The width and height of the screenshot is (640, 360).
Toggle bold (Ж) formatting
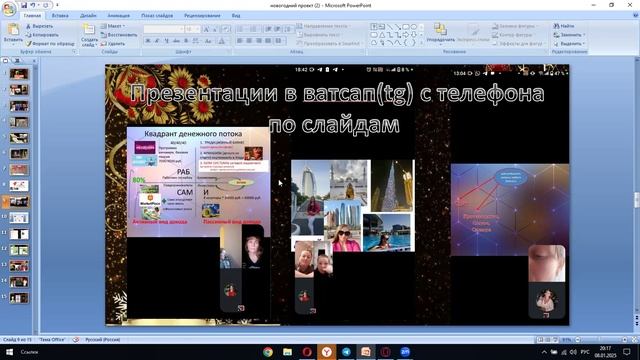coord(148,41)
